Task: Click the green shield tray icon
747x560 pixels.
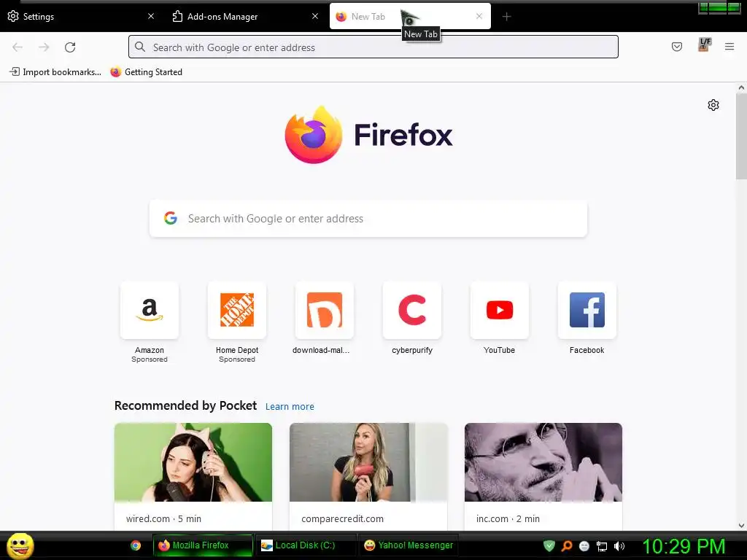Action: pos(549,545)
